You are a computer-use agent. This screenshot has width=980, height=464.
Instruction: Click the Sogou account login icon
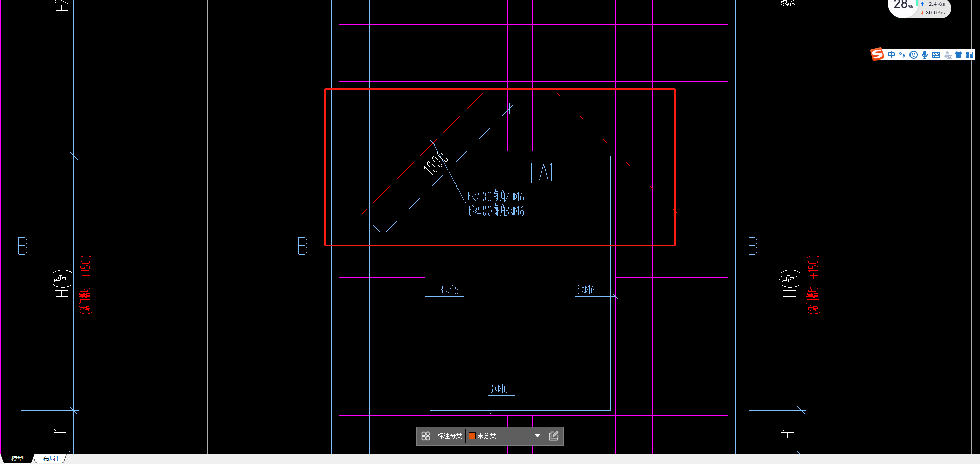click(x=948, y=55)
